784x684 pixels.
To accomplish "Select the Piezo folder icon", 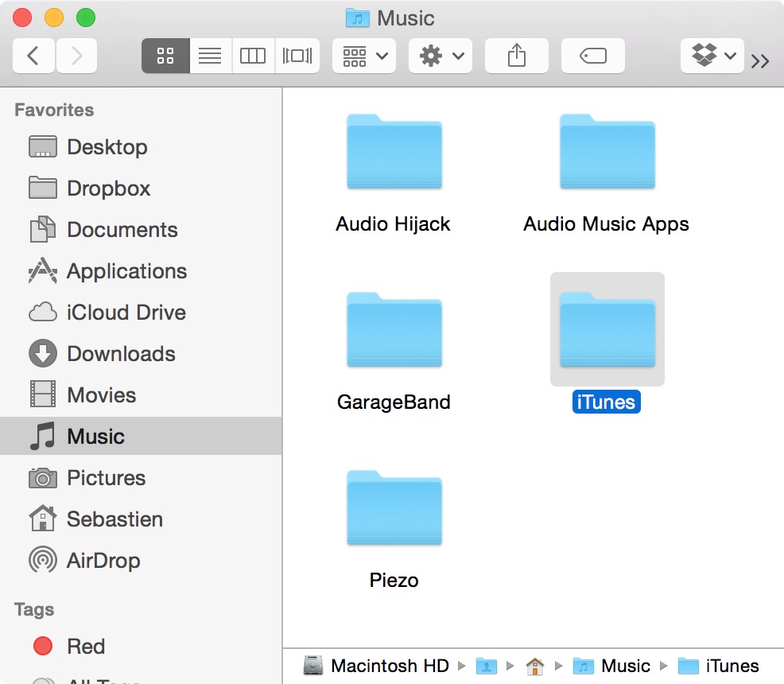I will click(394, 508).
